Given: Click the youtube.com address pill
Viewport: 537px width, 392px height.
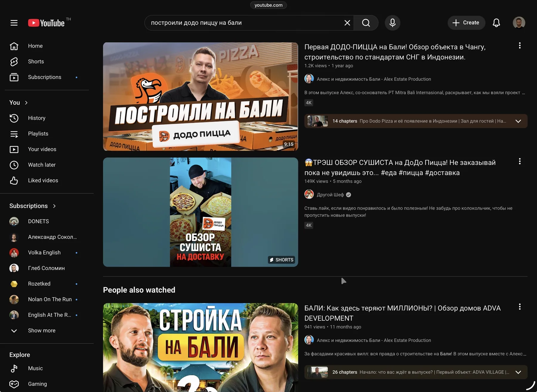Looking at the screenshot, I should tap(268, 5).
